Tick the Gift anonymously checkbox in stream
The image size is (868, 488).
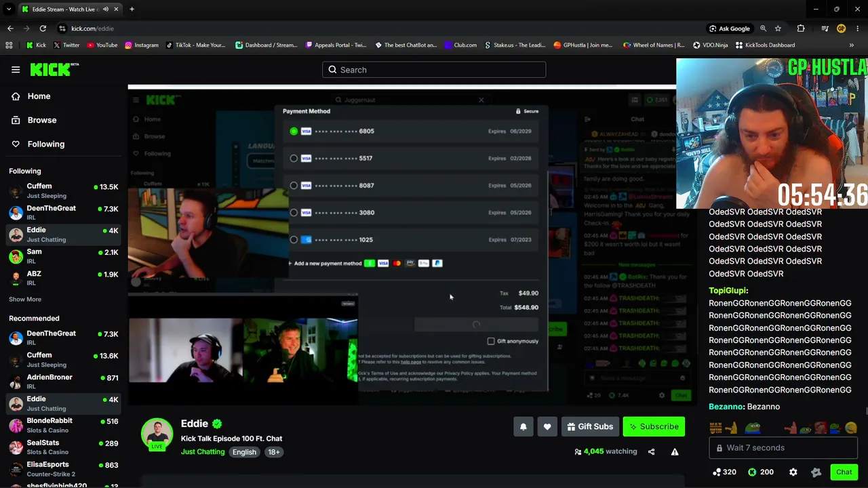491,341
